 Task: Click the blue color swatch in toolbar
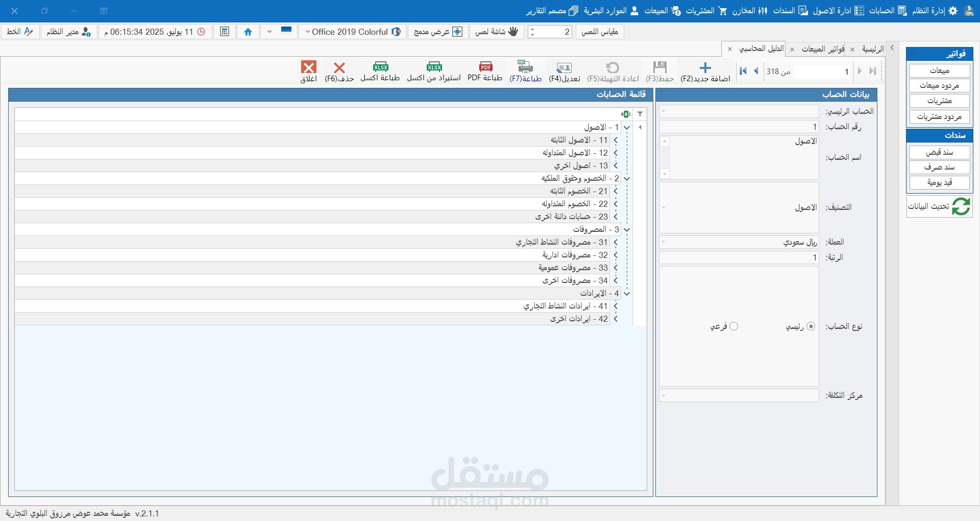[286, 30]
